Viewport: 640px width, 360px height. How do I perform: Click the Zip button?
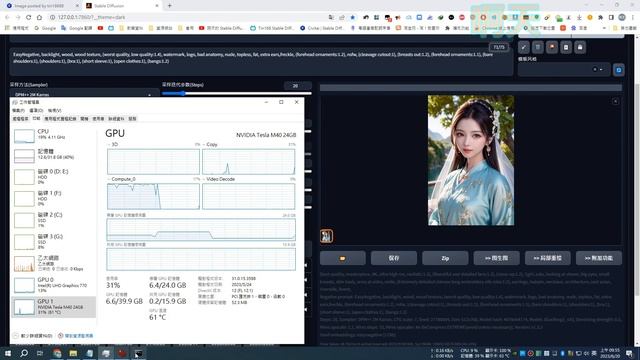click(445, 258)
